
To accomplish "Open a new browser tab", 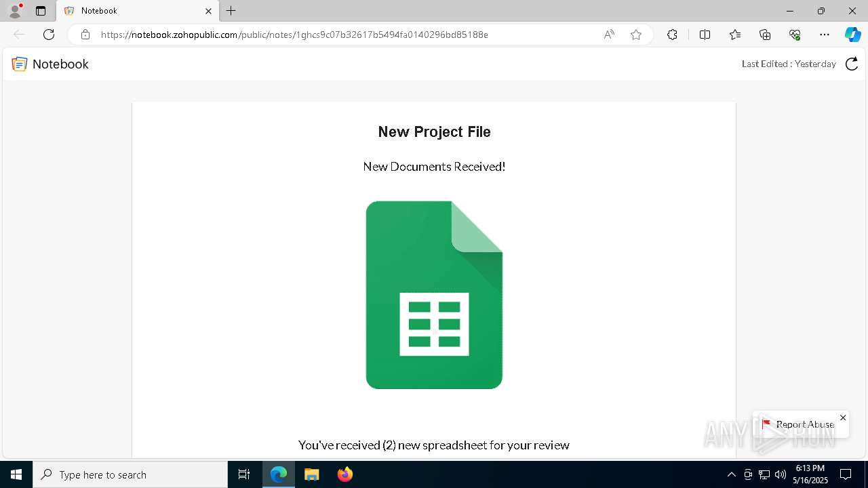I will point(231,11).
